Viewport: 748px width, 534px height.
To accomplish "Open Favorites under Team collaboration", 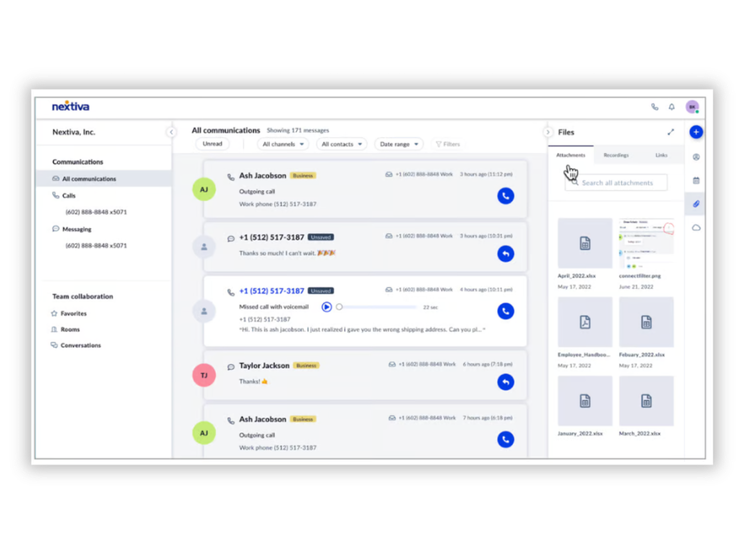I will [74, 313].
